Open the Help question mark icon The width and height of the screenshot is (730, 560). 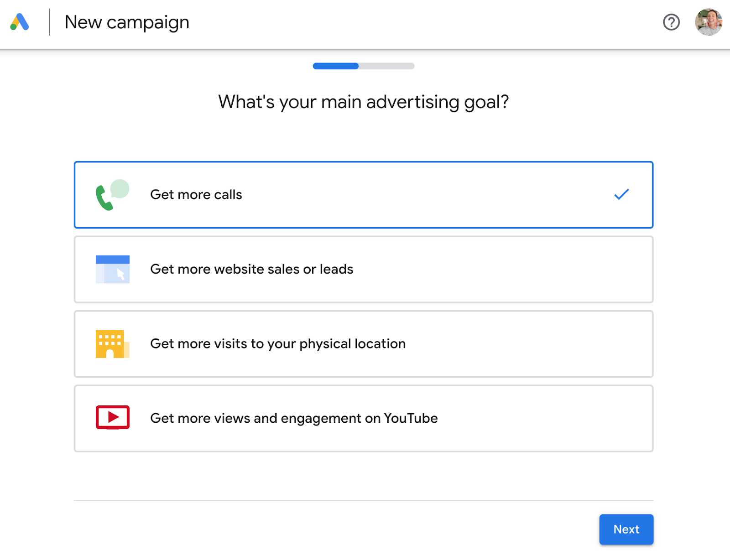(x=671, y=22)
